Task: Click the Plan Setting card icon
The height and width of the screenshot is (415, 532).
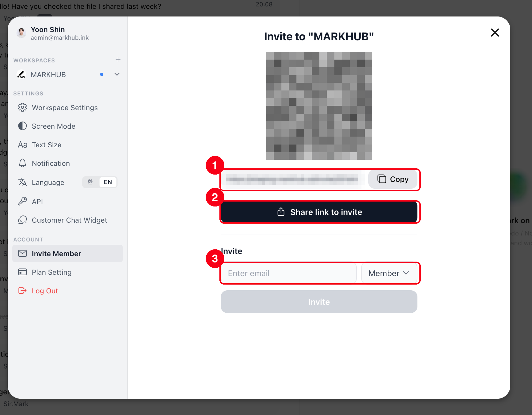Action: click(x=22, y=272)
